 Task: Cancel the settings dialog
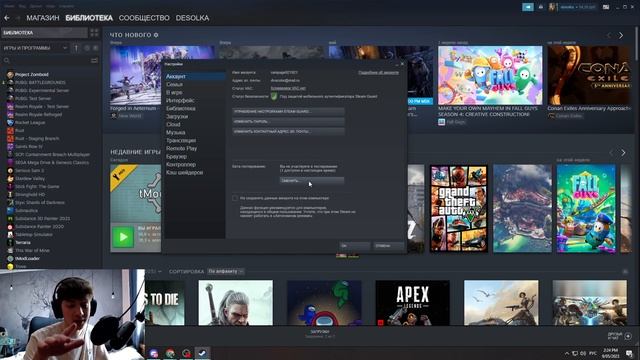click(x=389, y=246)
